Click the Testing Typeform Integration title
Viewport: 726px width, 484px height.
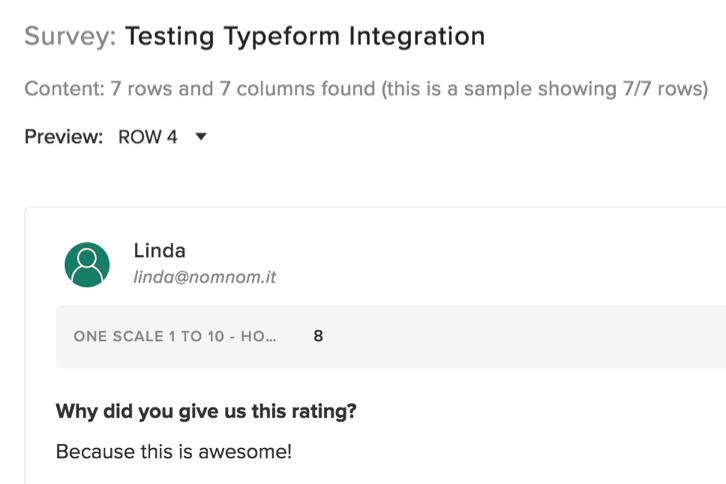[305, 36]
